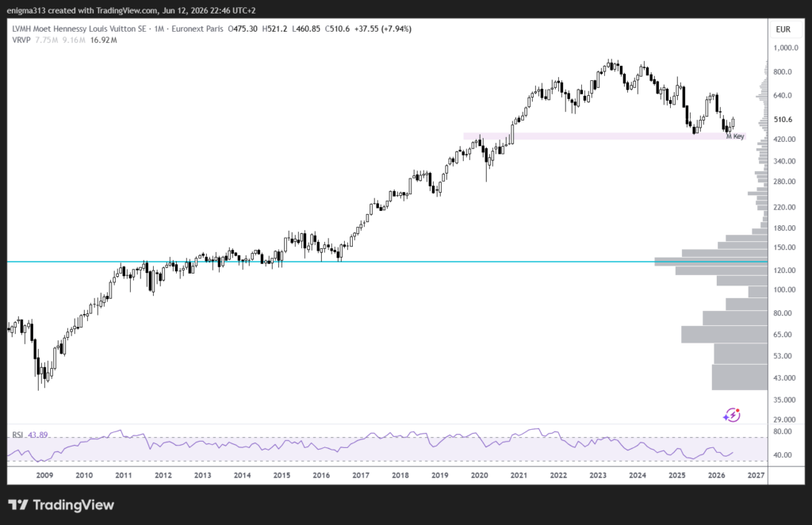Click the 2009 year on time axis

pyautogui.click(x=44, y=475)
